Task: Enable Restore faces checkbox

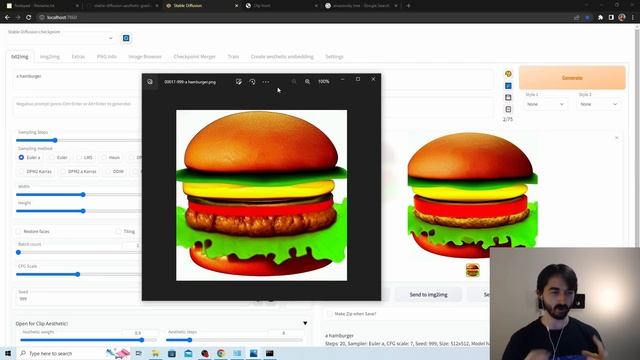Action: point(18,231)
